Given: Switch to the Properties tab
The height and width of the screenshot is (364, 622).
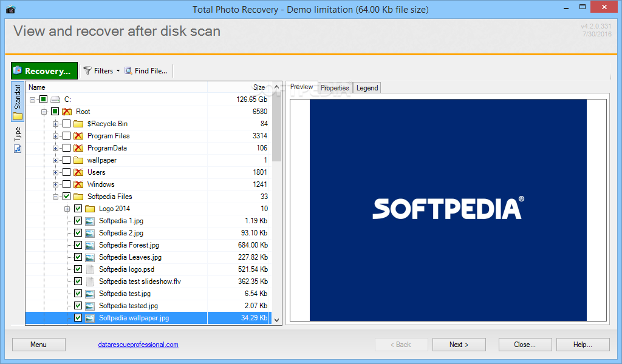Looking at the screenshot, I should (335, 88).
